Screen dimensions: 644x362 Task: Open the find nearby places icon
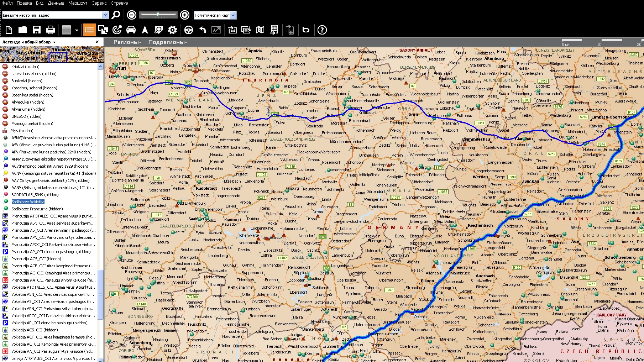pos(159,30)
